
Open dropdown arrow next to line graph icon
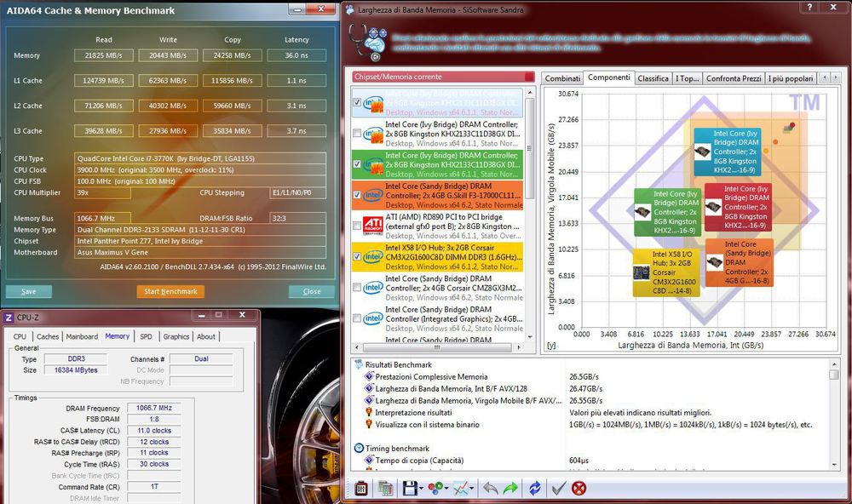tap(472, 489)
